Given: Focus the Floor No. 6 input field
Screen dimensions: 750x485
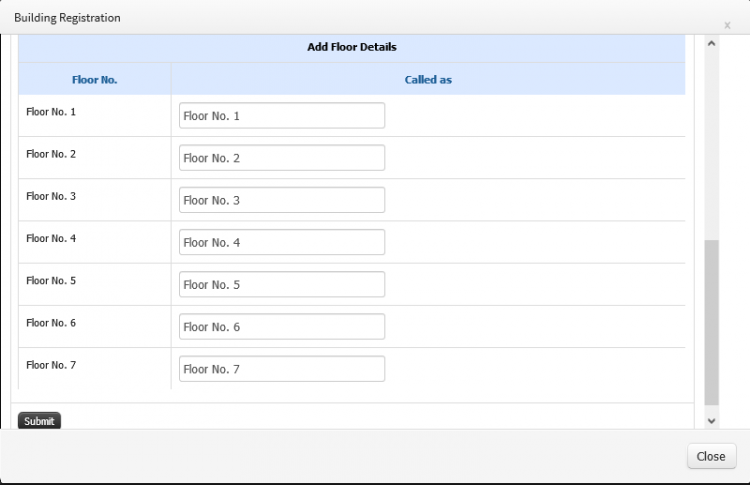Looking at the screenshot, I should coord(282,326).
